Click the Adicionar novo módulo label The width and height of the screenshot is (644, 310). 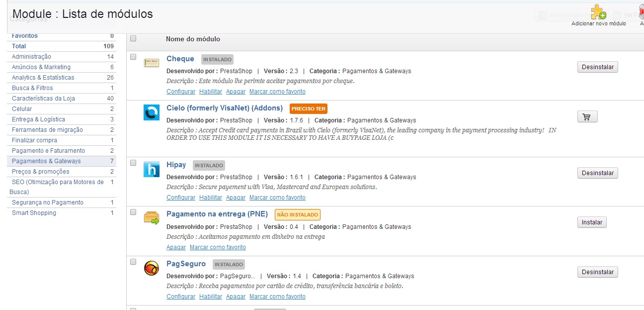click(599, 24)
